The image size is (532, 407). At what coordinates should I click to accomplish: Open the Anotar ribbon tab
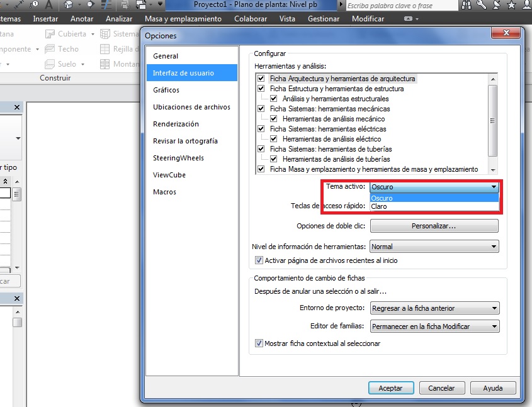coord(82,19)
